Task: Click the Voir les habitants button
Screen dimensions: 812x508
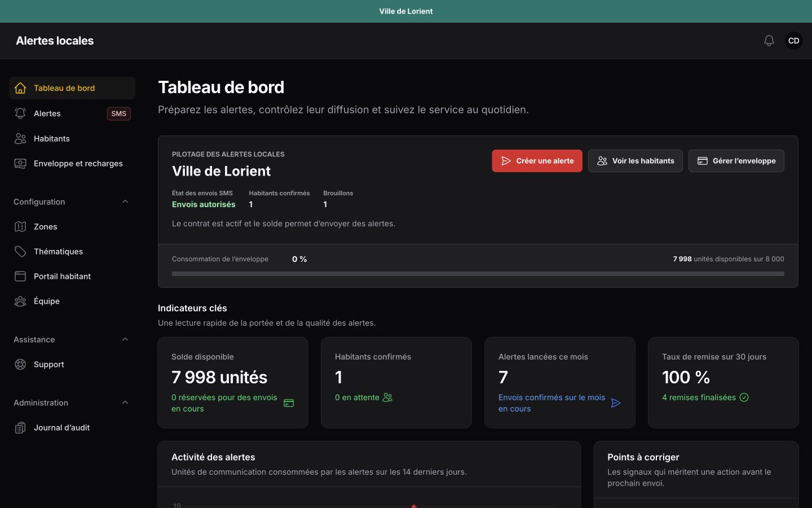Action: pyautogui.click(x=636, y=161)
